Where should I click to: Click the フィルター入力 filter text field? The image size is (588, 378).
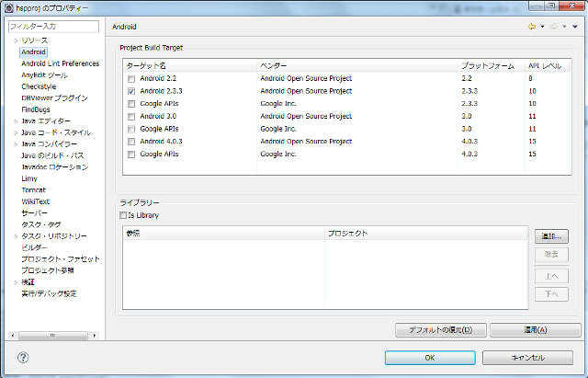53,27
